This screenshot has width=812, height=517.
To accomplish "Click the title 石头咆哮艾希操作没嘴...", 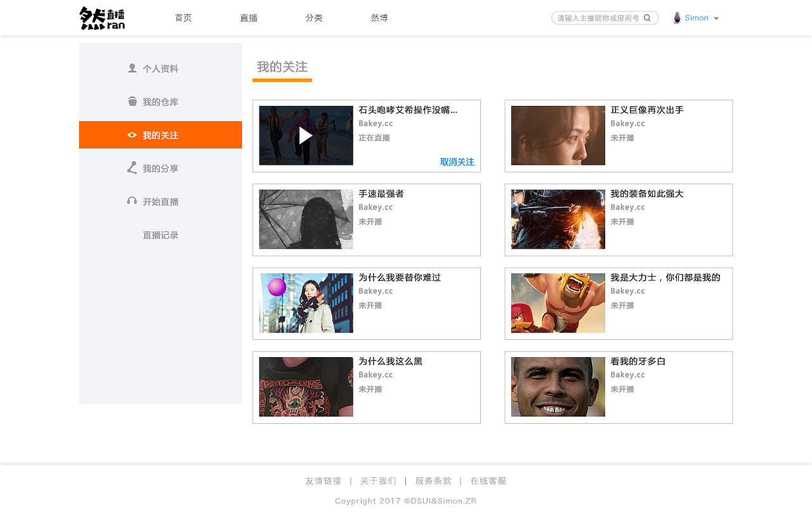I will coord(408,110).
